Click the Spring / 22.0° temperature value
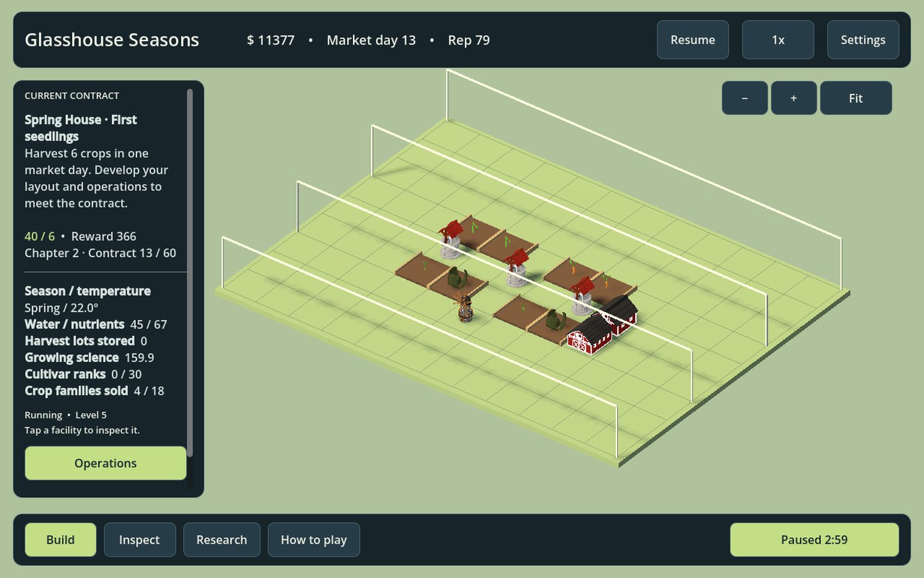This screenshot has height=578, width=924. click(61, 308)
